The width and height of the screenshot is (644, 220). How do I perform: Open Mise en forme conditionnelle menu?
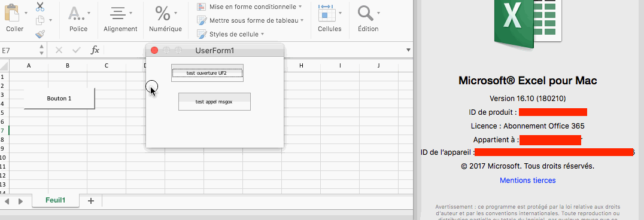click(255, 7)
